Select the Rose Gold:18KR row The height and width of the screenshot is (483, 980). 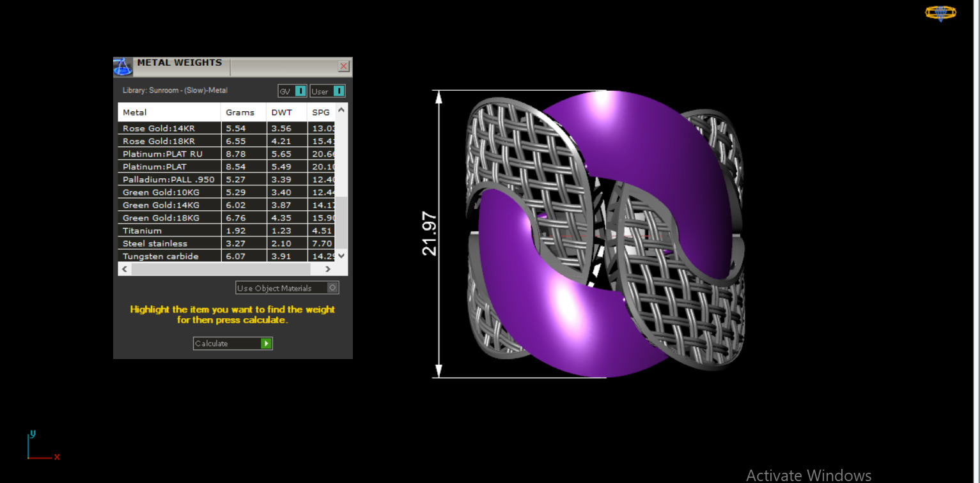(x=226, y=141)
